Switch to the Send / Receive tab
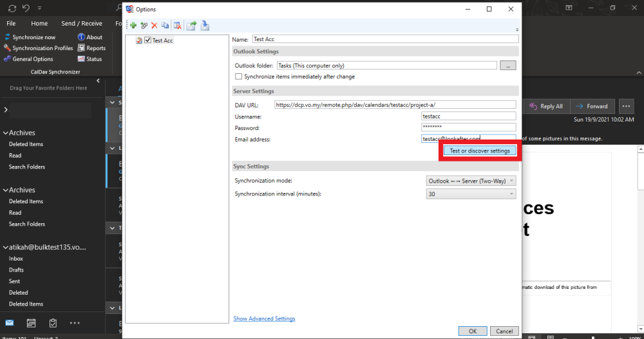The image size is (644, 339). coord(81,23)
